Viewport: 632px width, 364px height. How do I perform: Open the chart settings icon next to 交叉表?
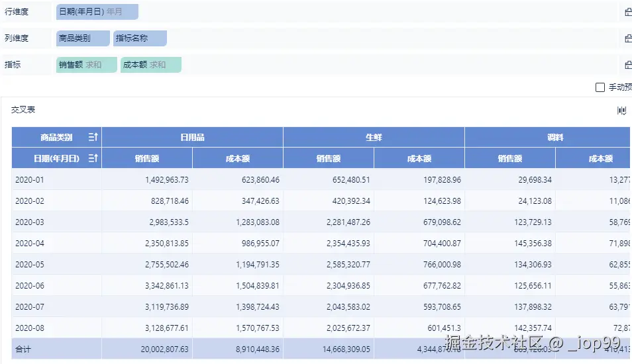[x=621, y=111]
